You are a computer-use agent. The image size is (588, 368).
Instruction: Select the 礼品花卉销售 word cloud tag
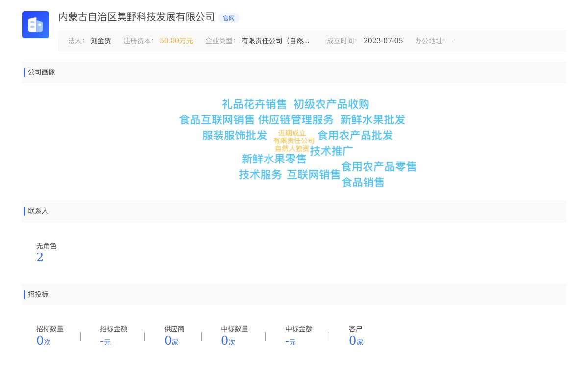(x=254, y=104)
